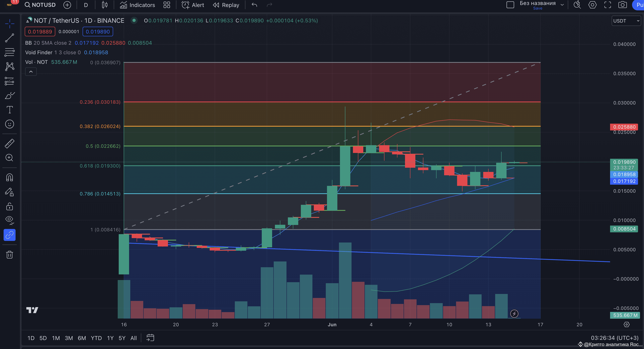Hide all drawings with the eye icon
Screen dimensions: 644x349
(10, 220)
